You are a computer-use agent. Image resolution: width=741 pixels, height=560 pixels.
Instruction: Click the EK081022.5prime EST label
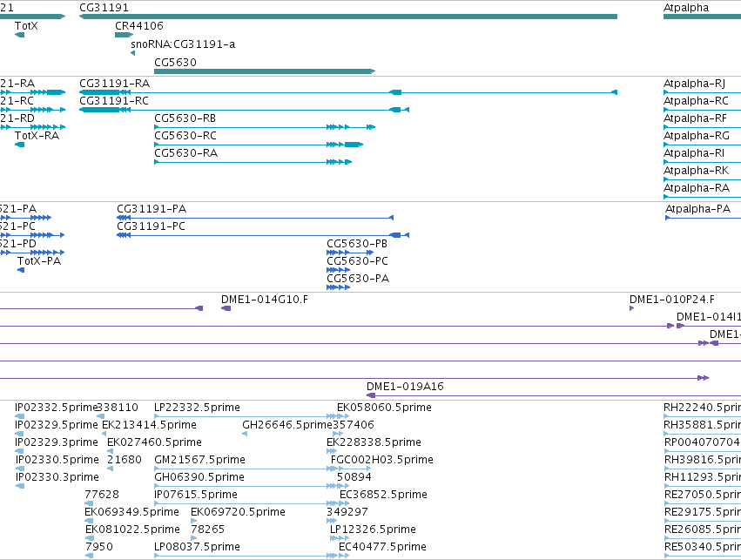[x=133, y=530]
